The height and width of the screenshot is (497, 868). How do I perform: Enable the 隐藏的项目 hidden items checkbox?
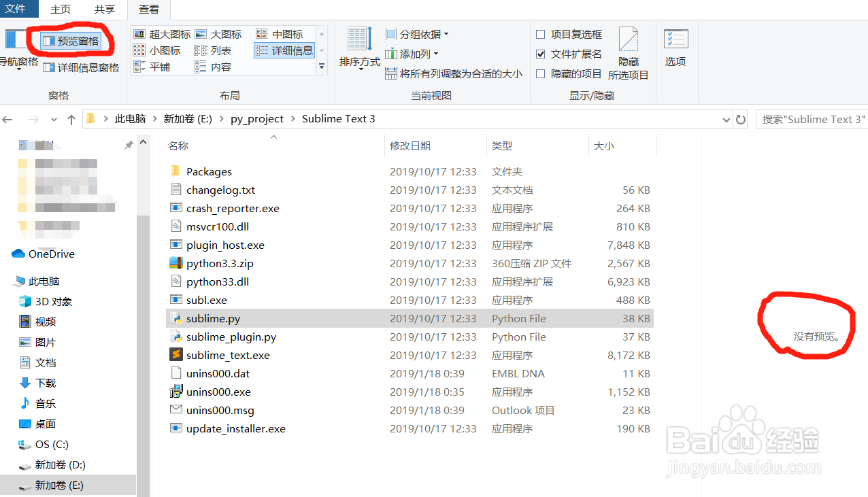[x=541, y=75]
